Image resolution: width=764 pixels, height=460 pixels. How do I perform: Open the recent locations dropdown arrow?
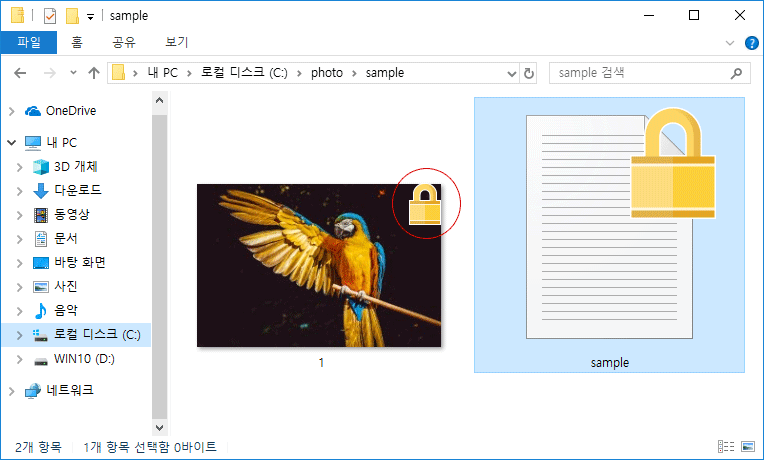(x=73, y=73)
